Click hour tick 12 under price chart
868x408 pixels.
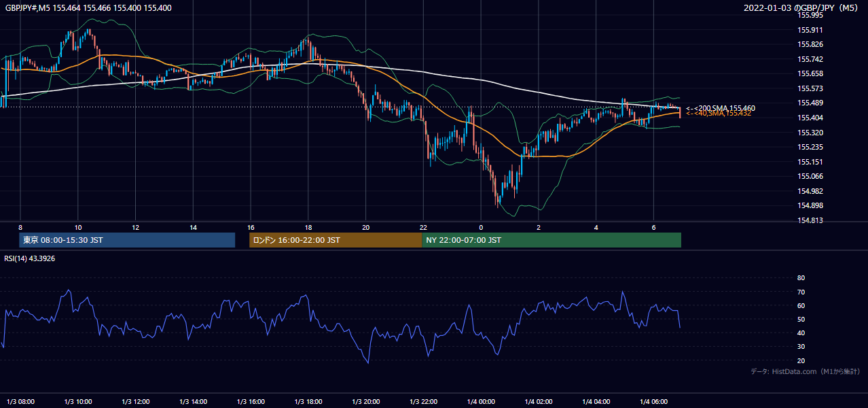coord(136,227)
